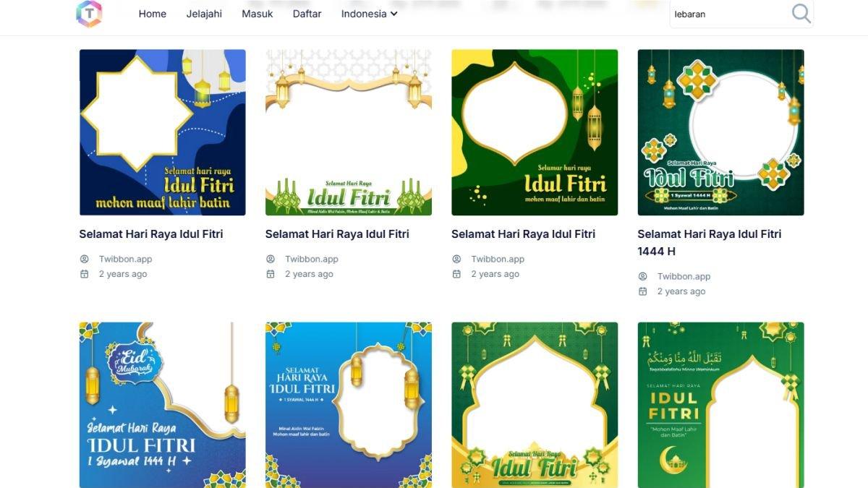The image size is (868, 488).
Task: Go to the Jelajahi page
Action: [x=204, y=14]
